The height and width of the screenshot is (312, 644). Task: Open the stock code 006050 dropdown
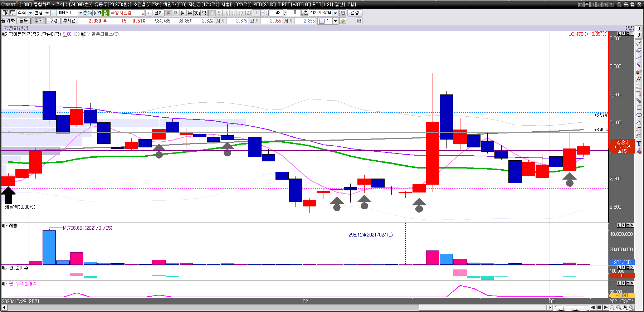tap(80, 13)
